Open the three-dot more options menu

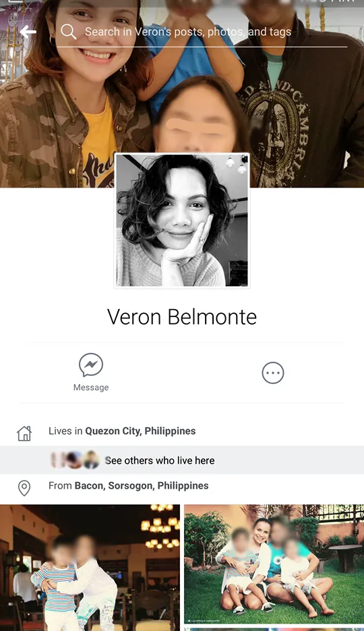[273, 373]
